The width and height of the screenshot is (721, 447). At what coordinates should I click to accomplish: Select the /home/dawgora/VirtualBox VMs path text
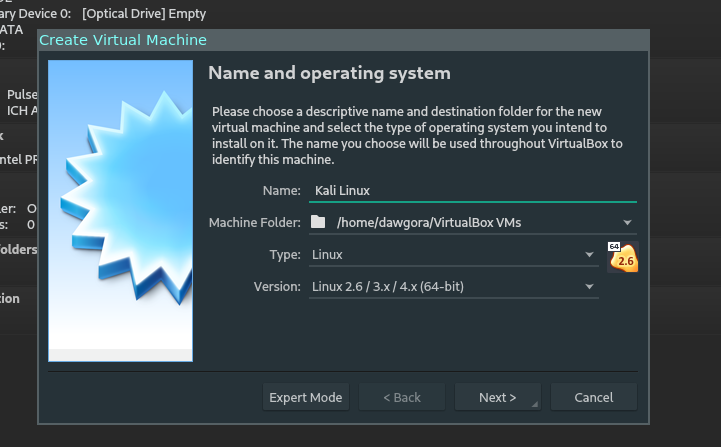click(x=429, y=222)
